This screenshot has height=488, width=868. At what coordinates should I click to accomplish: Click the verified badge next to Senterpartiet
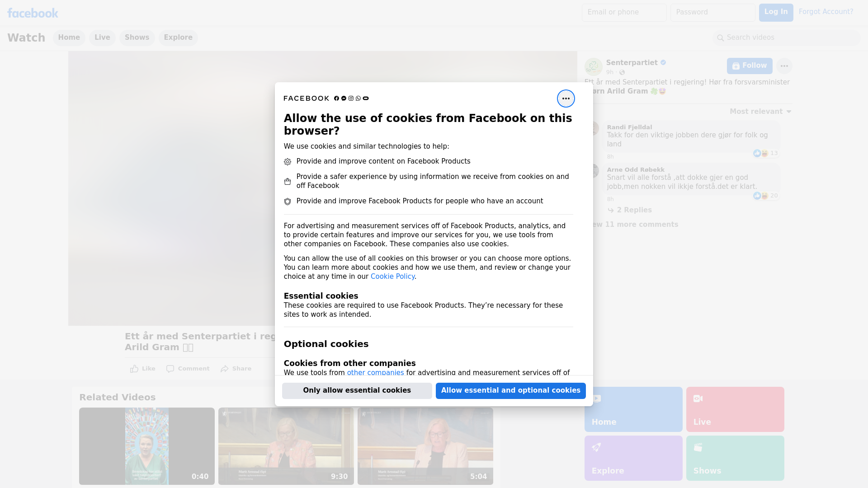[x=663, y=63]
